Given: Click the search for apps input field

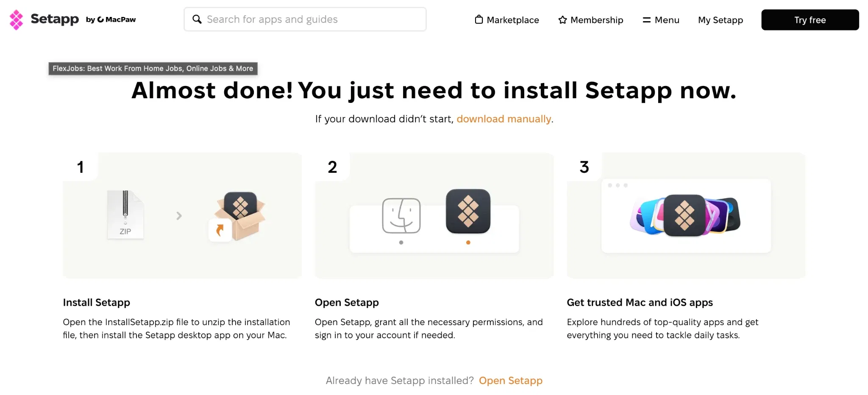Looking at the screenshot, I should 305,19.
